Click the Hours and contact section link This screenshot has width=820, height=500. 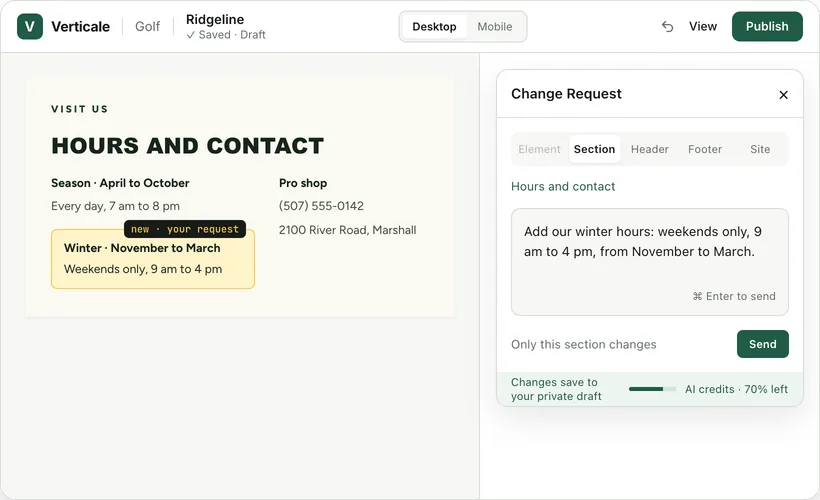(x=563, y=187)
